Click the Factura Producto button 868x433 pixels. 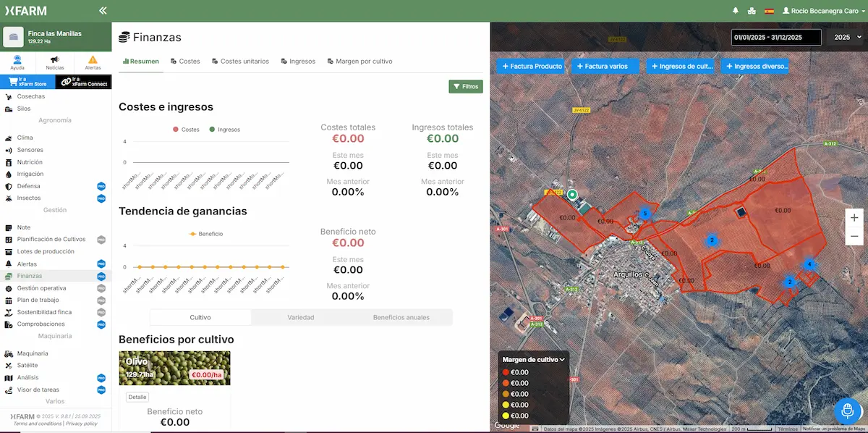coord(531,67)
